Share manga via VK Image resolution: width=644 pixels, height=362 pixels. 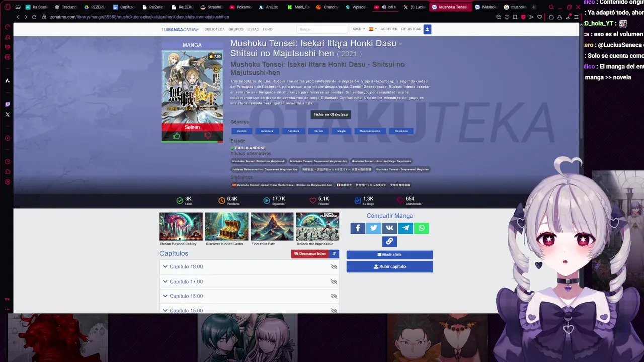(x=389, y=228)
